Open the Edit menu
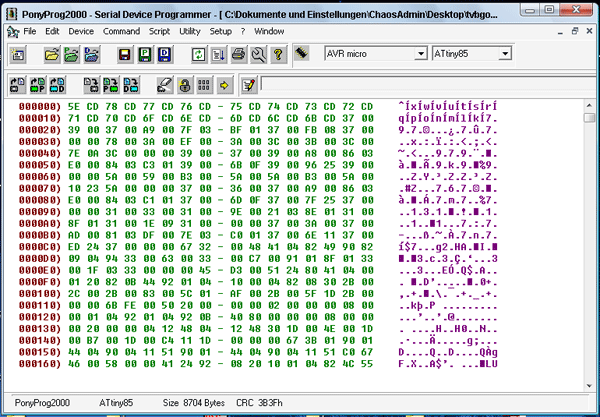This screenshot has width=600, height=417. 52,31
